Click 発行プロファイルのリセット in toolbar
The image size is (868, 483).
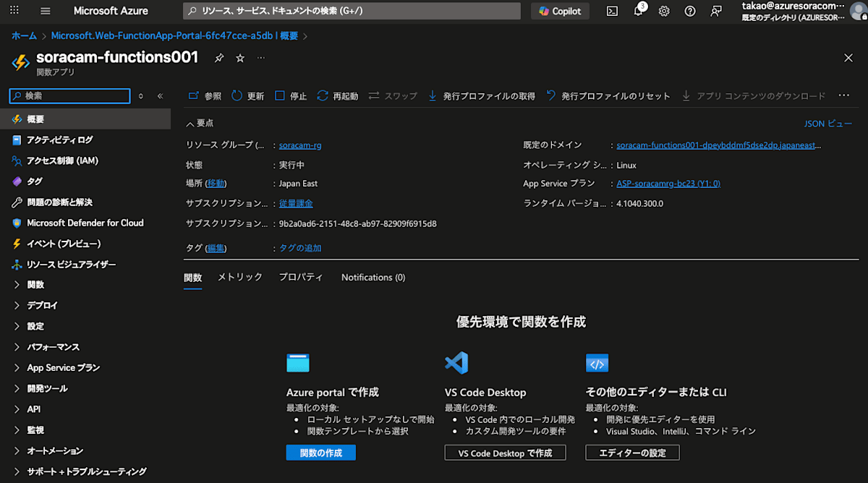point(608,95)
